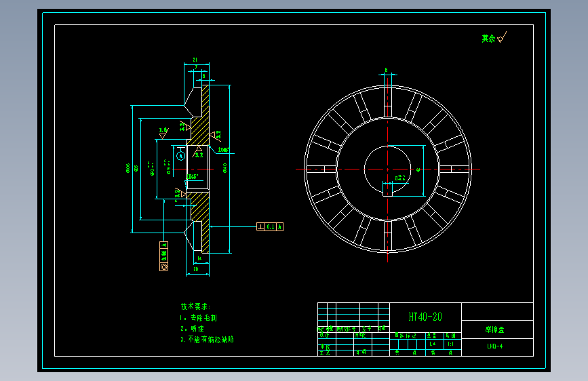Select the 摩擦盘 part name in title block

(494, 329)
